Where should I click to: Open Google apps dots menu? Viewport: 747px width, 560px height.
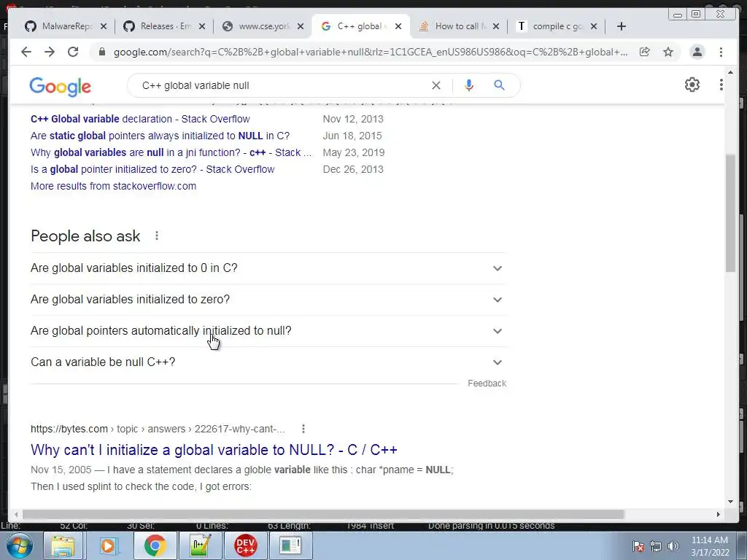(721, 85)
